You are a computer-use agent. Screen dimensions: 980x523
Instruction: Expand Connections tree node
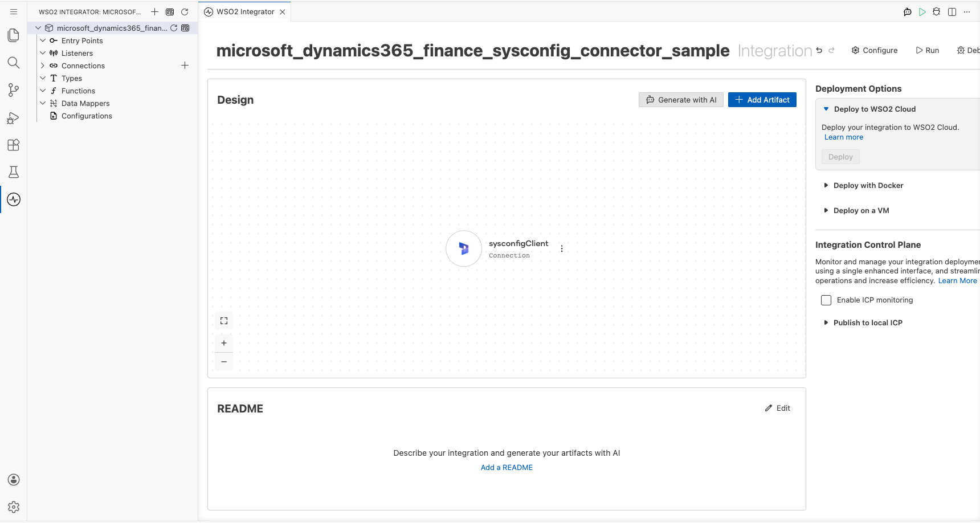[43, 66]
